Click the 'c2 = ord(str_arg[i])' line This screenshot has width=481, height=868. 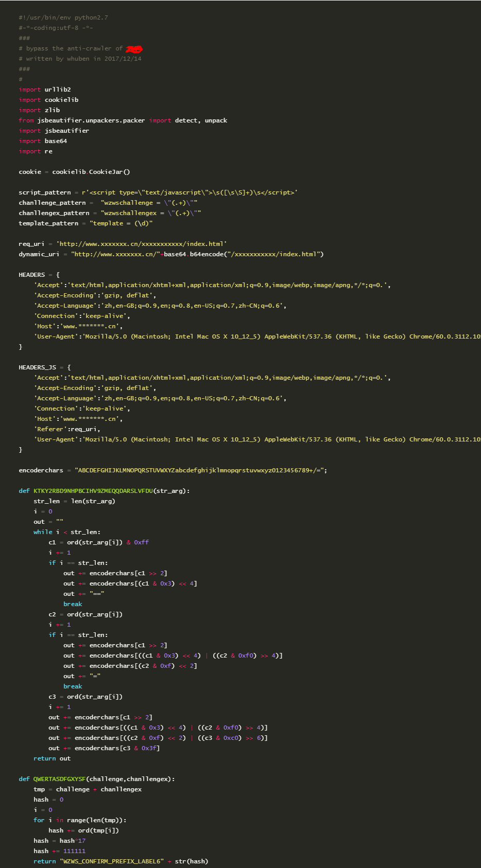[x=85, y=614]
